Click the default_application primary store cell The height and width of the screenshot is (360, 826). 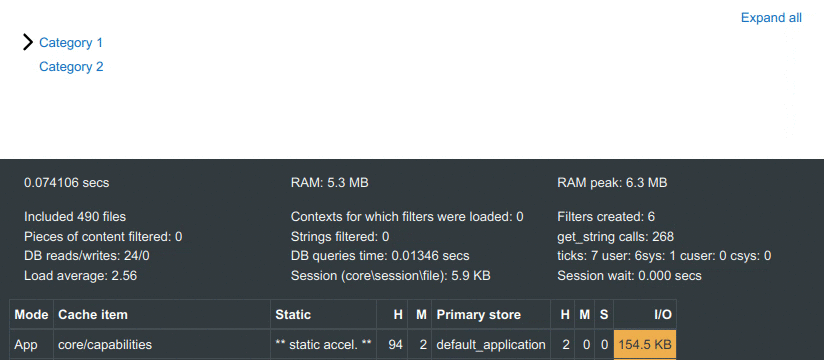(491, 345)
